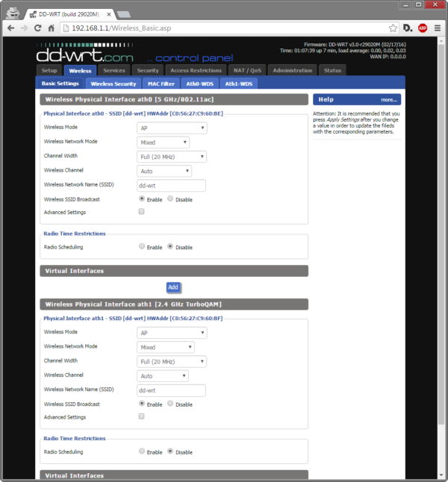
Task: Open the ath1 Wireless Network Mode dropdown
Action: tap(166, 347)
